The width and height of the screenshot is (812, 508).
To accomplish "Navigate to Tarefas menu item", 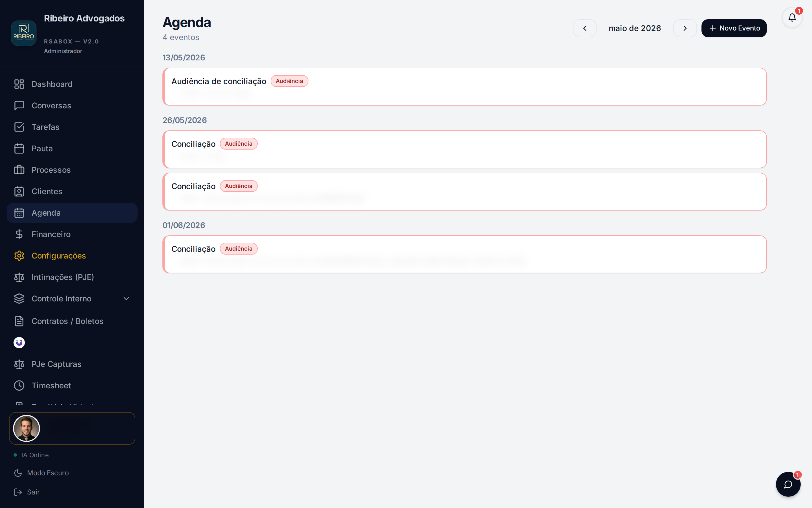I will pyautogui.click(x=72, y=127).
